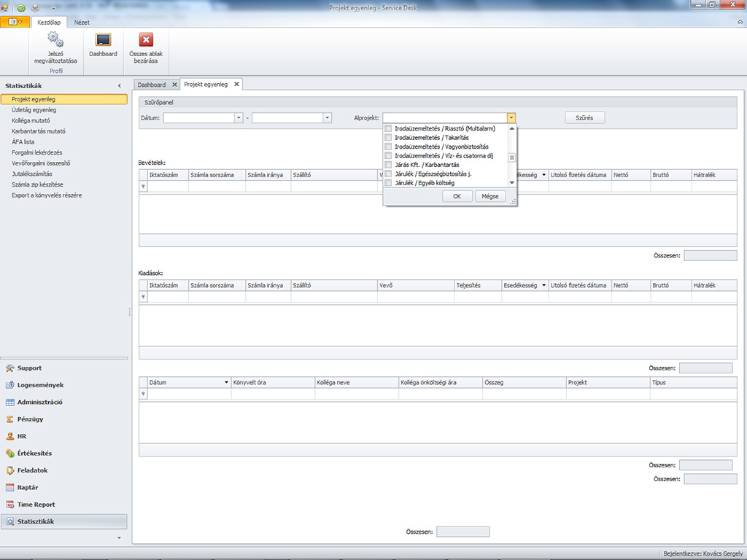747x560 pixels.
Task: Switch to the Dashboard document tab
Action: (x=152, y=85)
